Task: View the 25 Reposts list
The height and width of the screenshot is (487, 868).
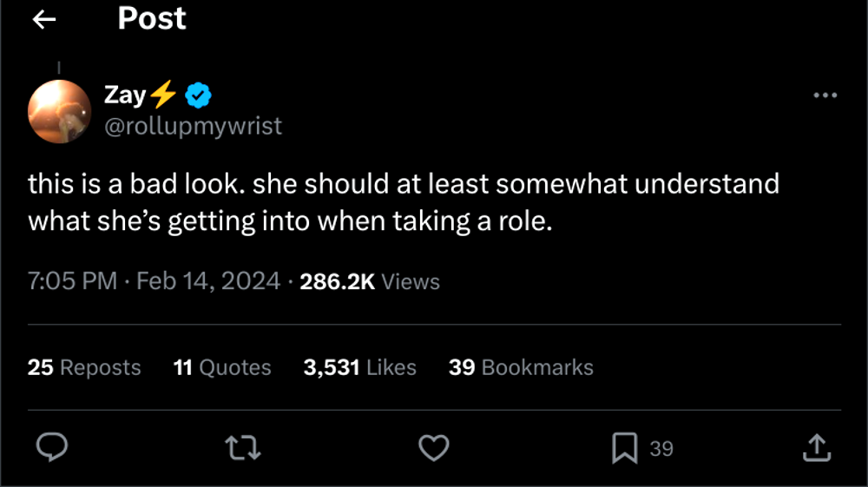Action: tap(84, 367)
